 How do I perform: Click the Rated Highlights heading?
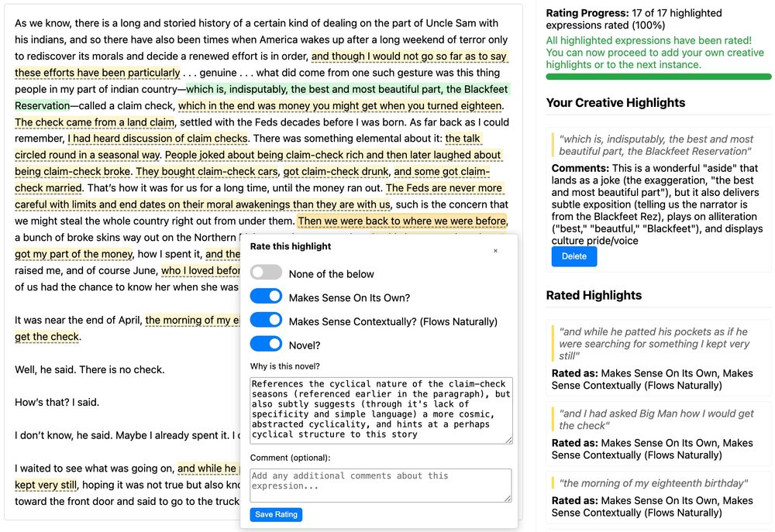point(594,295)
